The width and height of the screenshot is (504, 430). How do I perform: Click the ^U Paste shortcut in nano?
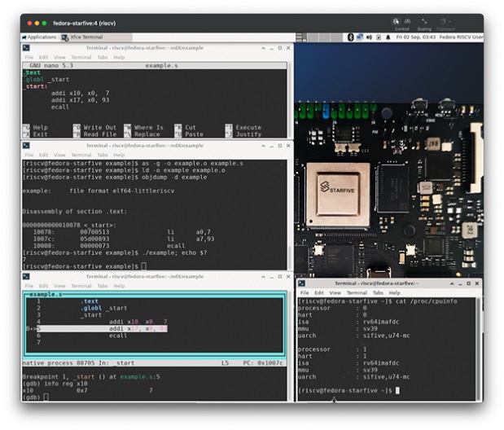click(x=189, y=134)
